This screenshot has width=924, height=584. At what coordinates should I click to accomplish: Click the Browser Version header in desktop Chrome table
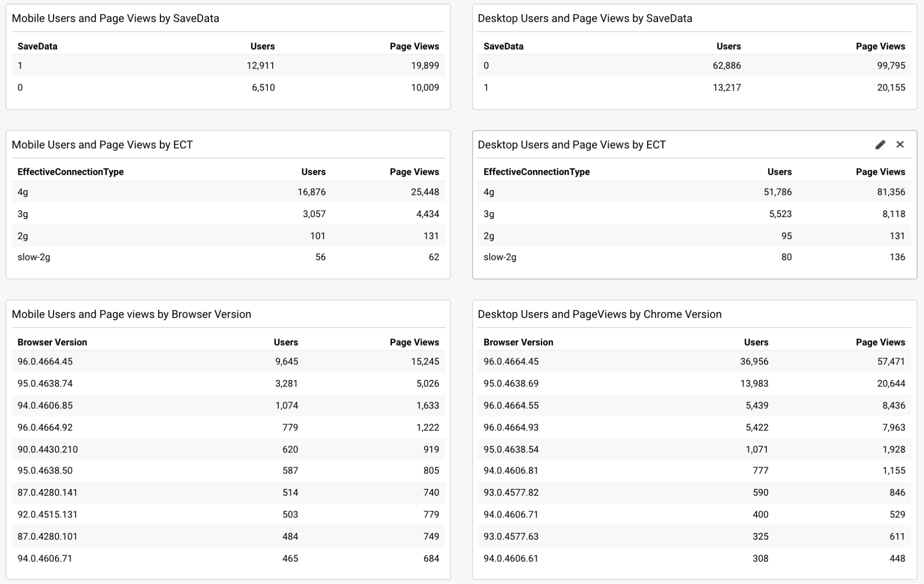pos(518,342)
